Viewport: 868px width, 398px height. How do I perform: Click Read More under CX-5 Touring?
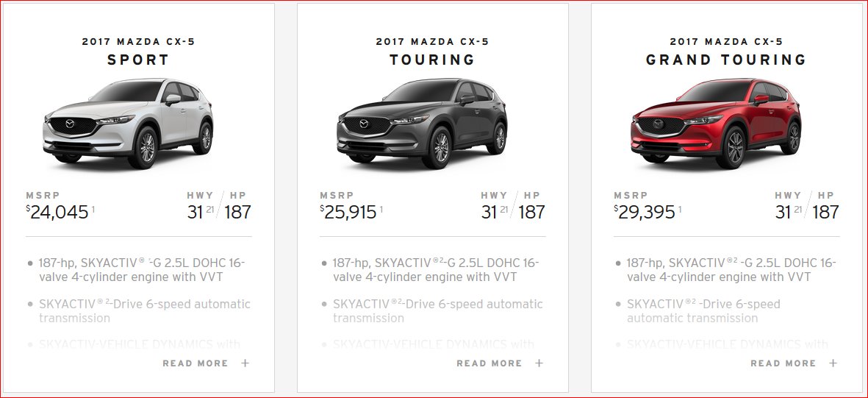pyautogui.click(x=489, y=363)
